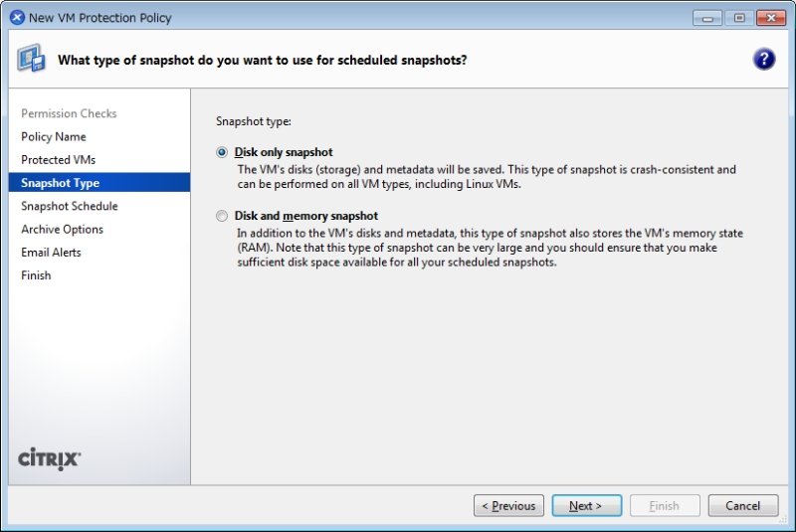The height and width of the screenshot is (532, 796).
Task: Jump to the Snapshot Schedule step
Action: point(70,206)
